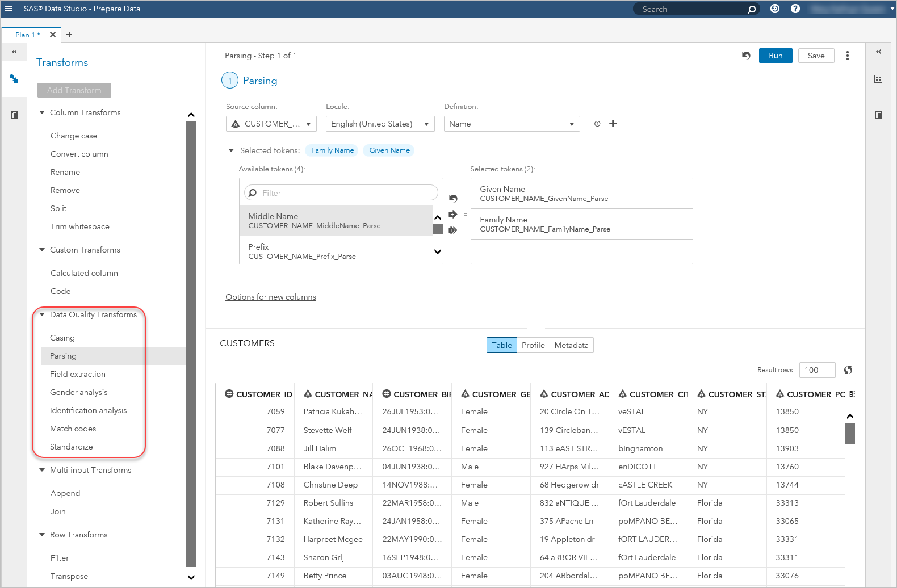Move all tokens to selected list
Image resolution: width=897 pixels, height=588 pixels.
click(x=452, y=230)
